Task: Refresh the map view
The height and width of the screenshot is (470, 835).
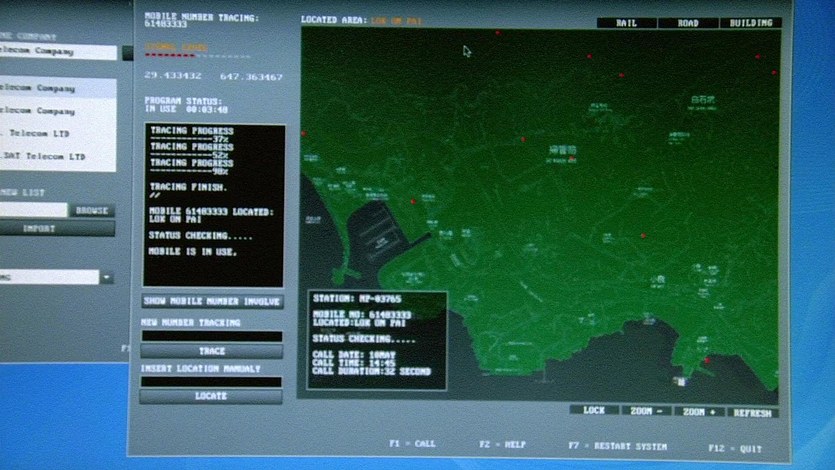Action: point(752,412)
